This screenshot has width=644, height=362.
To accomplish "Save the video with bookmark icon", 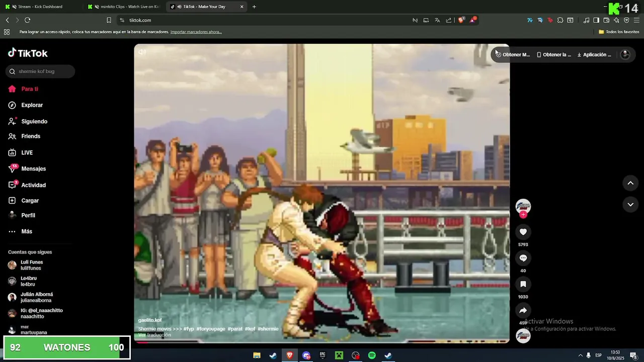I will 523,284.
